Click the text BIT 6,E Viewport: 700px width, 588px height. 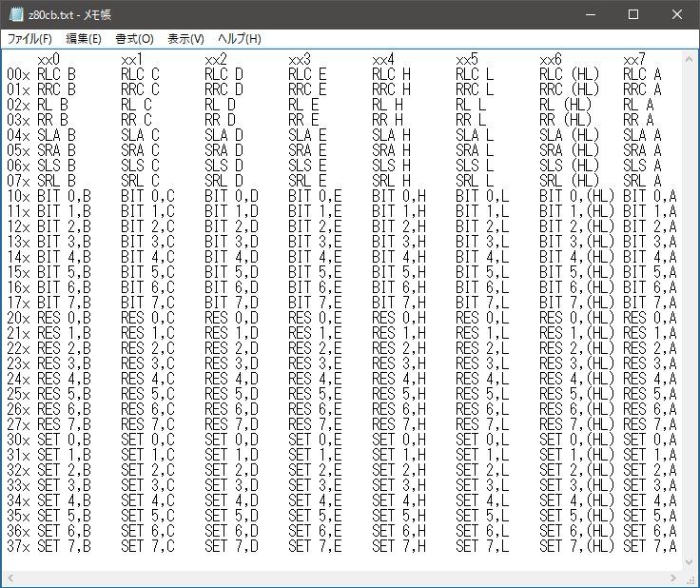315,287
